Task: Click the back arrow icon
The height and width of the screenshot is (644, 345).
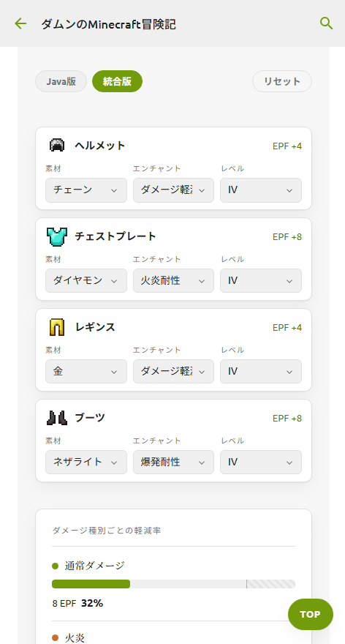Action: [x=20, y=23]
